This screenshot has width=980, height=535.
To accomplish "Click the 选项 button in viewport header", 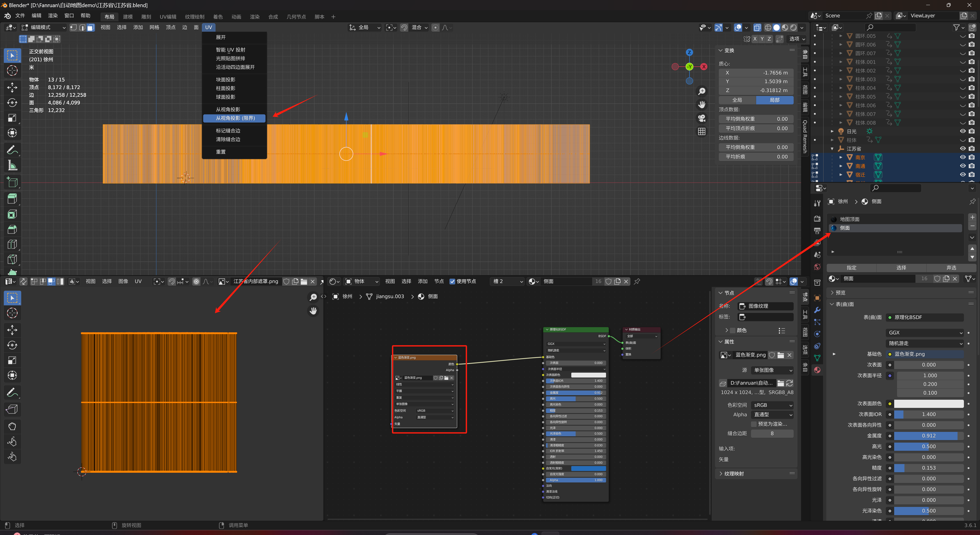I will (797, 39).
